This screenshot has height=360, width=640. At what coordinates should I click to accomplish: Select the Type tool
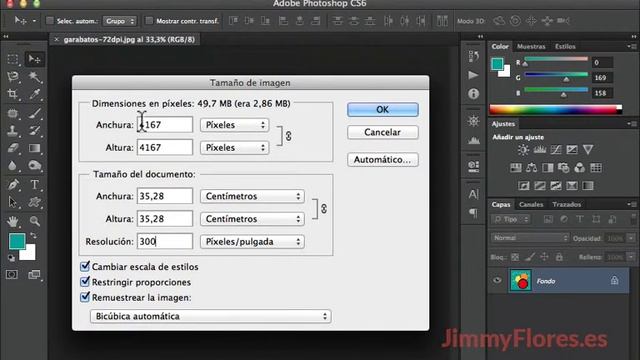click(x=34, y=184)
